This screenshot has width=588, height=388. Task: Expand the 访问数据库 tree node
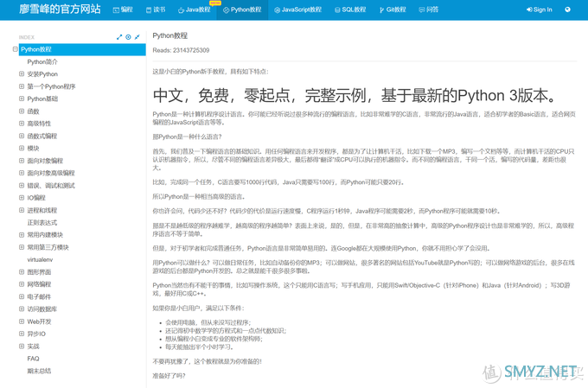click(22, 308)
